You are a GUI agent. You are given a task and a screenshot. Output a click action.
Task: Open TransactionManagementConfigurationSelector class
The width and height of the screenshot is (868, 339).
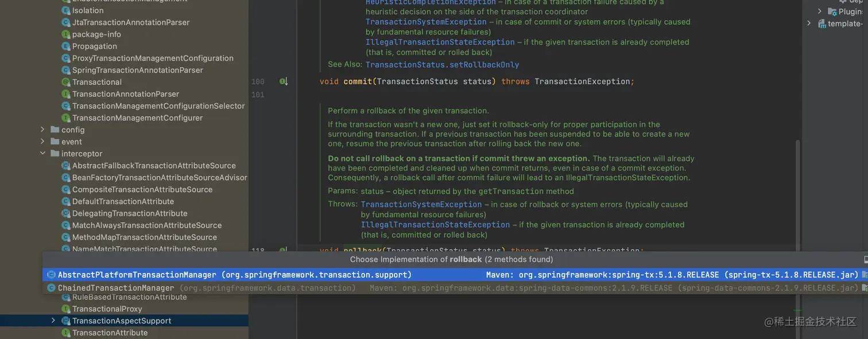point(158,106)
